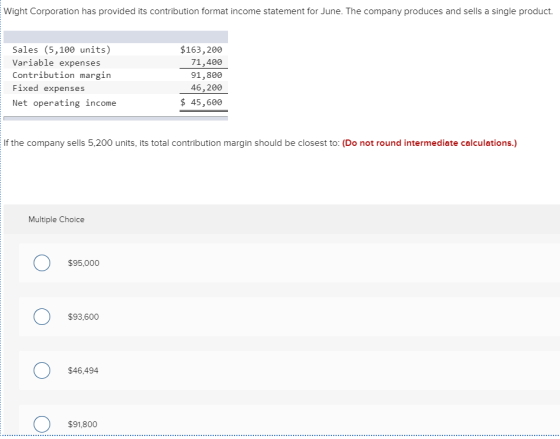This screenshot has width=560, height=439.
Task: Click the Contribution margin label
Action: click(x=61, y=75)
